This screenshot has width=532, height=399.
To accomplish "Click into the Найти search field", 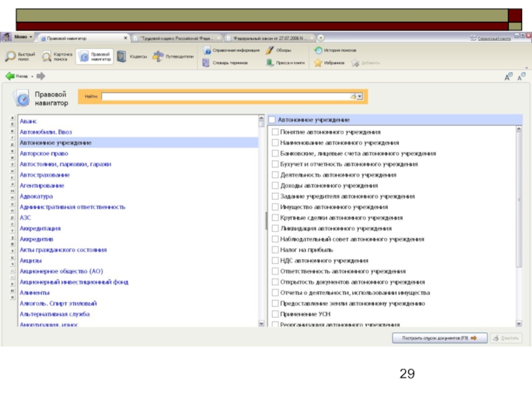I will [x=225, y=96].
